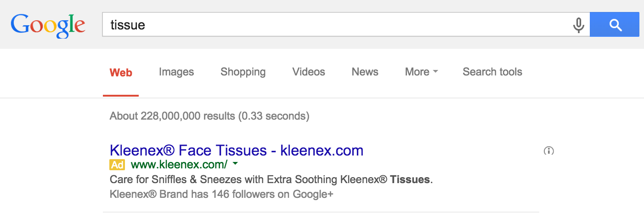Switch to the Images tab
Screen dimensions: 644x219
[x=176, y=72]
